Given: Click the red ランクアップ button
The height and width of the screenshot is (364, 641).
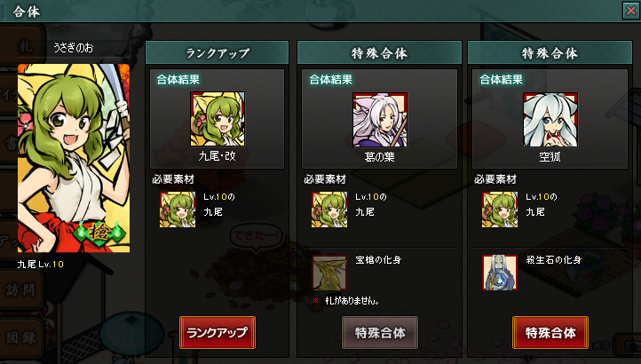Looking at the screenshot, I should 218,333.
